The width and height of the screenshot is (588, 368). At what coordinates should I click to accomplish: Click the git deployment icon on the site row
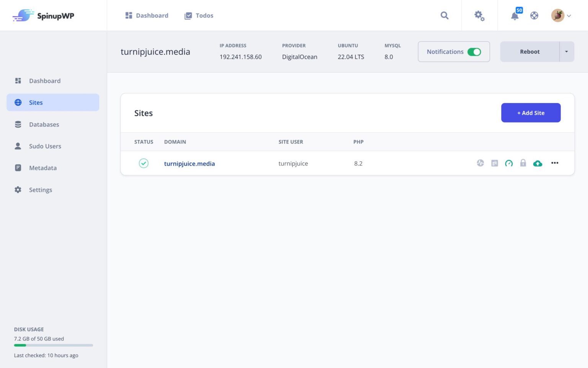(x=494, y=163)
